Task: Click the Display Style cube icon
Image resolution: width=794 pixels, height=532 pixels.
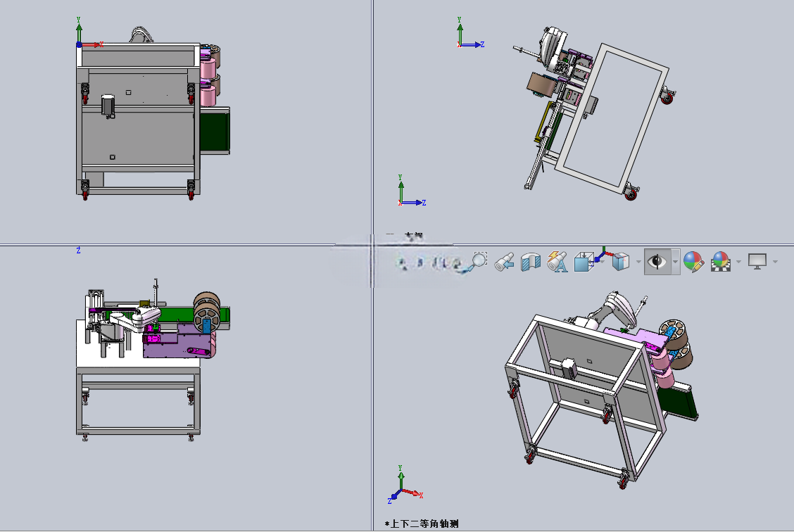Action: [621, 262]
